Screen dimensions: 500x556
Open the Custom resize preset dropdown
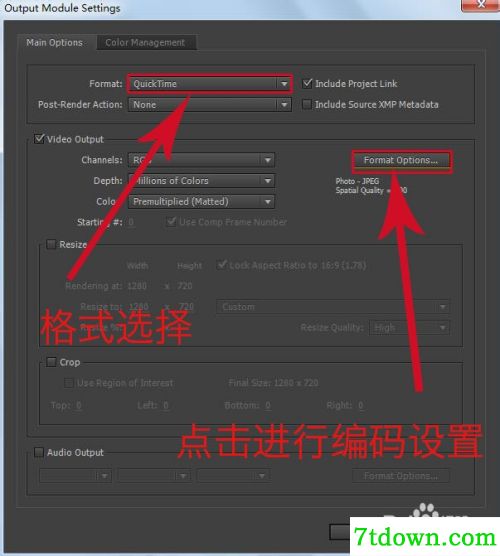(333, 307)
